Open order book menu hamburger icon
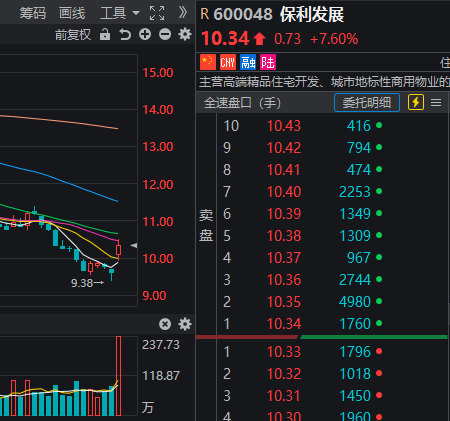 pyautogui.click(x=436, y=102)
